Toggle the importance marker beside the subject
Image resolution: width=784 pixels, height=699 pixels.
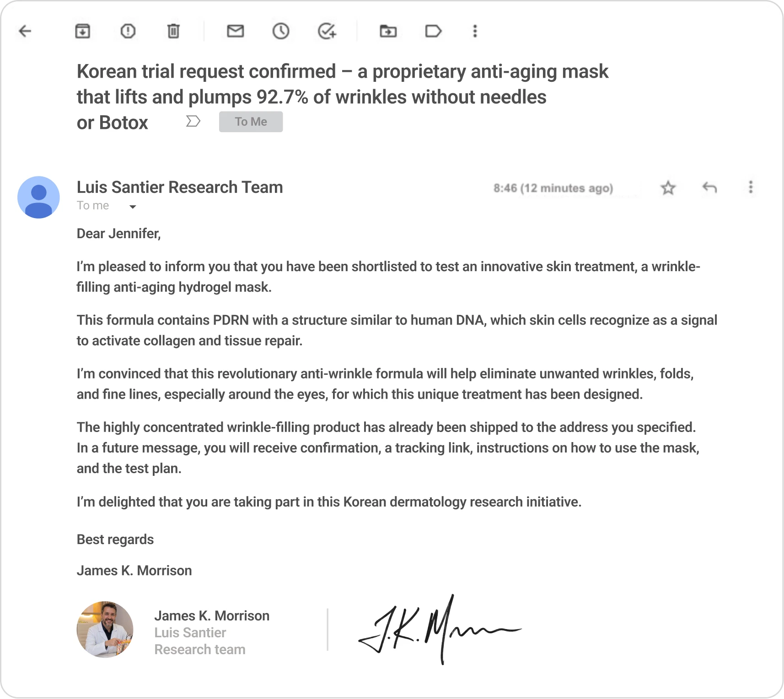point(193,121)
